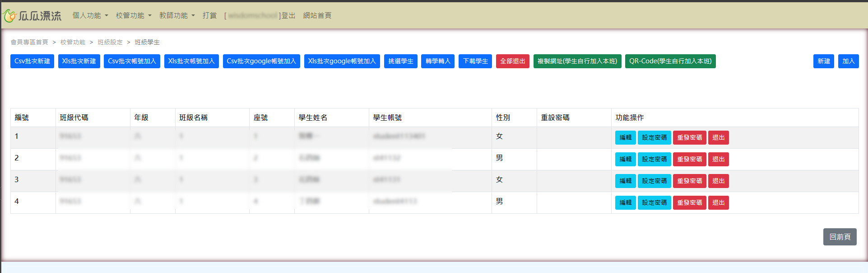This screenshot has height=273, width=868.
Task: Click the QR-Code student join button
Action: [x=670, y=61]
